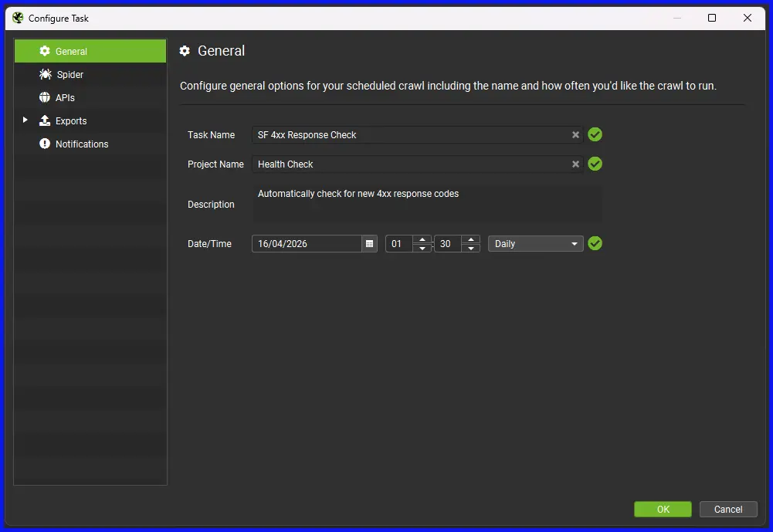This screenshot has height=532, width=773.
Task: Click the Notifications exclamation icon
Action: point(45,144)
